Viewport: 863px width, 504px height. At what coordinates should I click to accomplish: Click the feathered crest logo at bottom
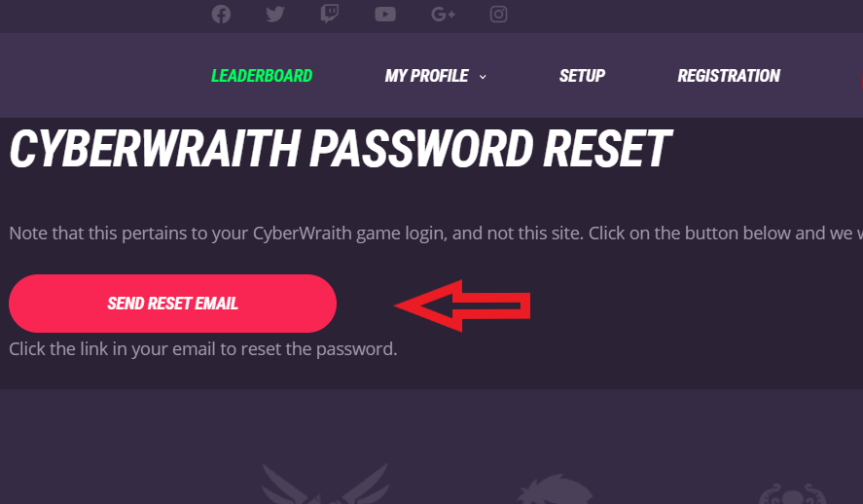click(x=557, y=489)
